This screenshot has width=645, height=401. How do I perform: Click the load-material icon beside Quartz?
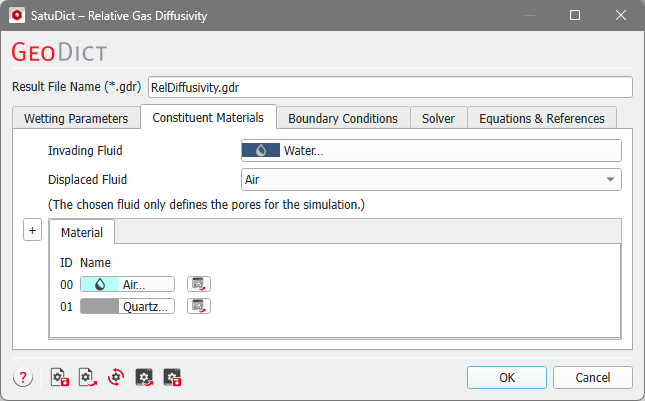pos(199,306)
